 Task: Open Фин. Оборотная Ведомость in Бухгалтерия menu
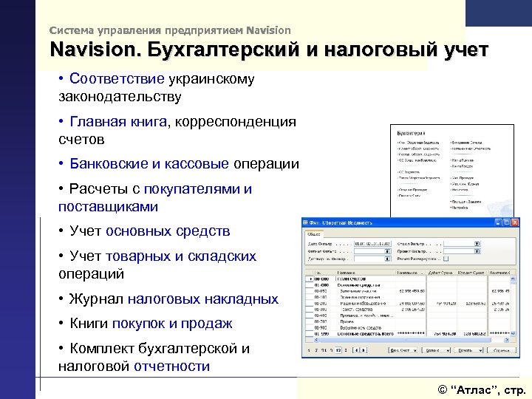click(418, 143)
